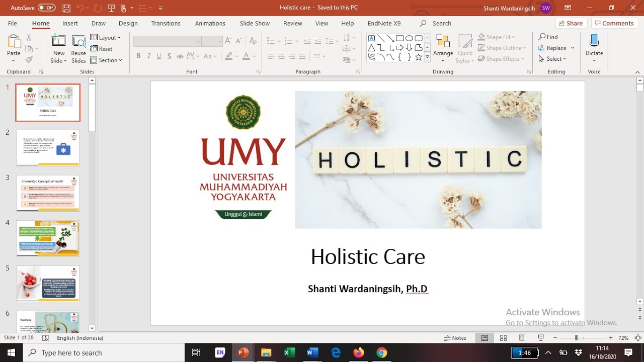644x362 pixels.
Task: Toggle Italic formatting
Action: [149, 56]
